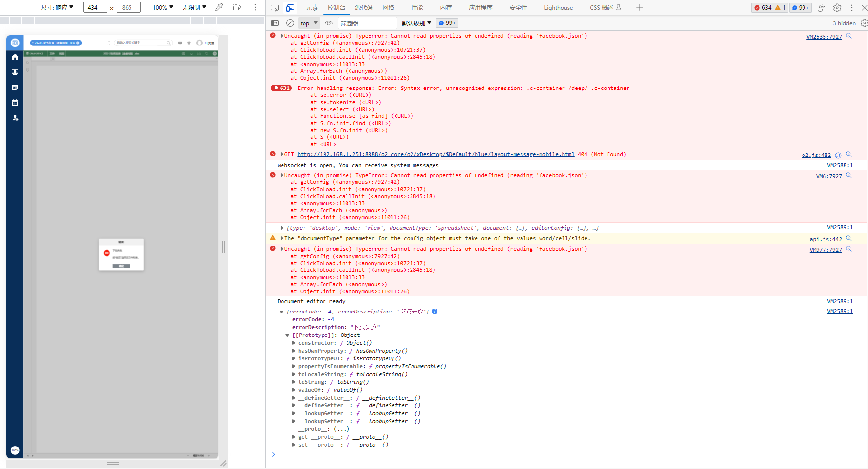
Task: Toggle the console sidebar panel
Action: pos(275,23)
